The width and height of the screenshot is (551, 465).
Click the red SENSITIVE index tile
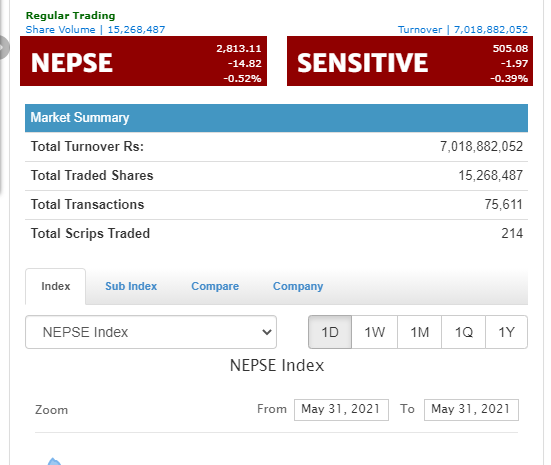click(x=410, y=61)
